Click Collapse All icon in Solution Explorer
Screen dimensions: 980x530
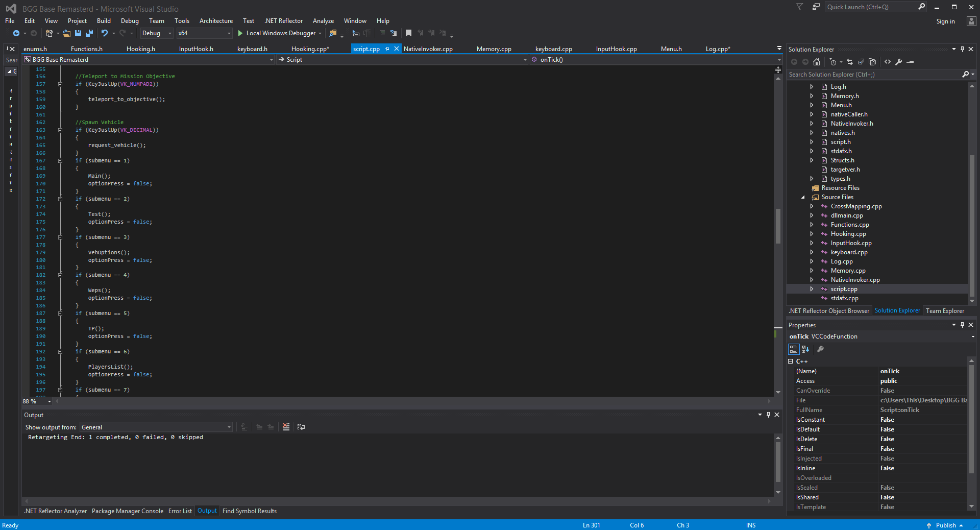(861, 62)
